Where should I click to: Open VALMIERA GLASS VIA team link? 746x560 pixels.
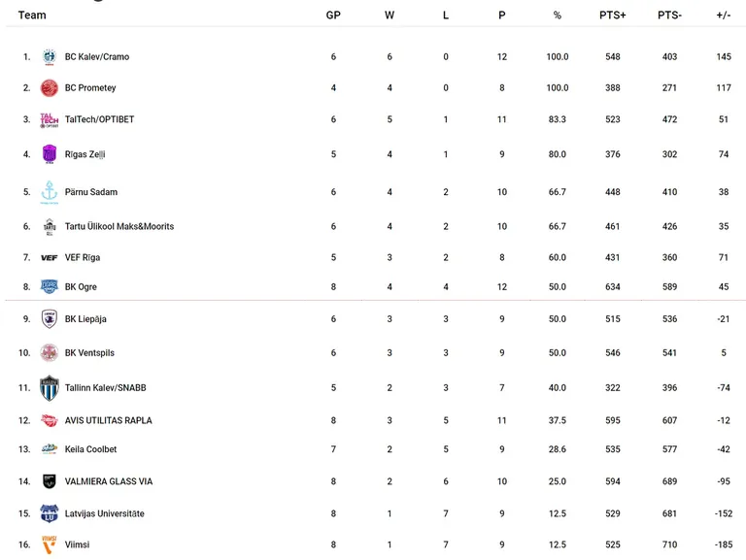click(109, 481)
